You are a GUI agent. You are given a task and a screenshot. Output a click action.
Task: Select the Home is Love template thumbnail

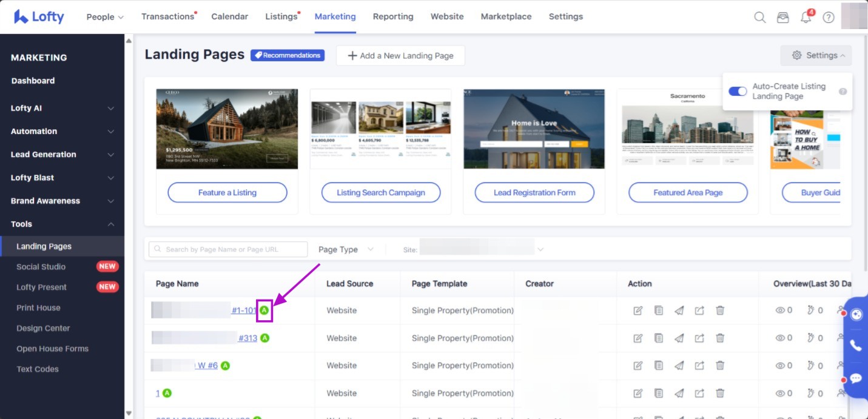coord(534,129)
